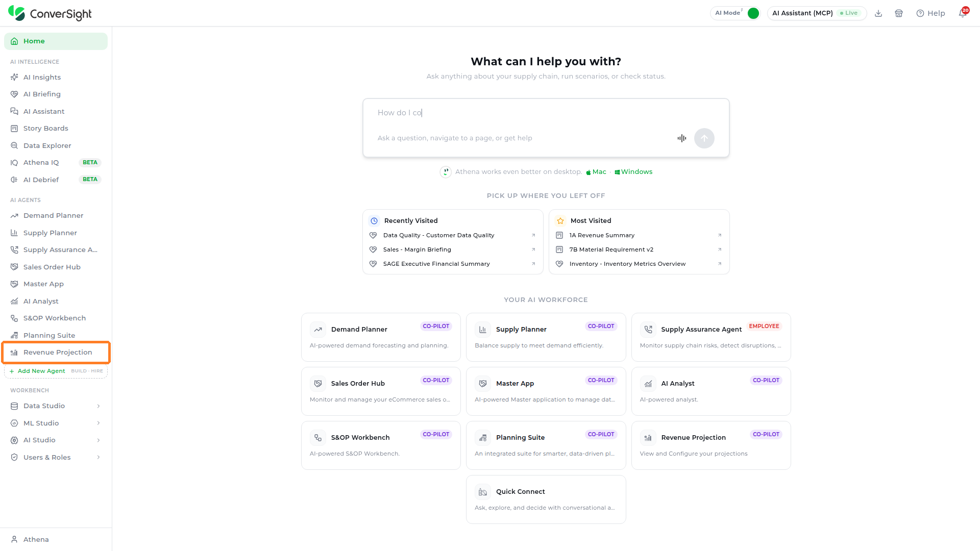The height and width of the screenshot is (551, 980).
Task: Click the Demand Planner card icon
Action: coord(318,330)
